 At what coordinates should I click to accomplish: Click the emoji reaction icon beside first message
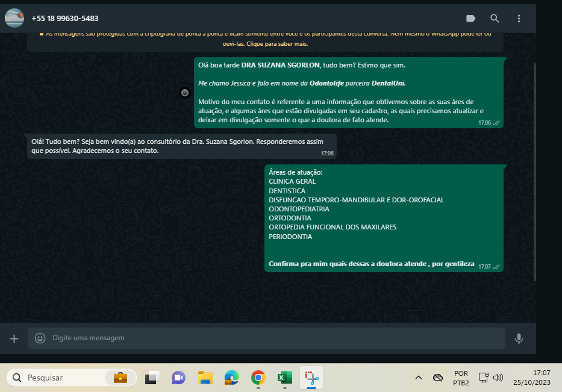(185, 93)
